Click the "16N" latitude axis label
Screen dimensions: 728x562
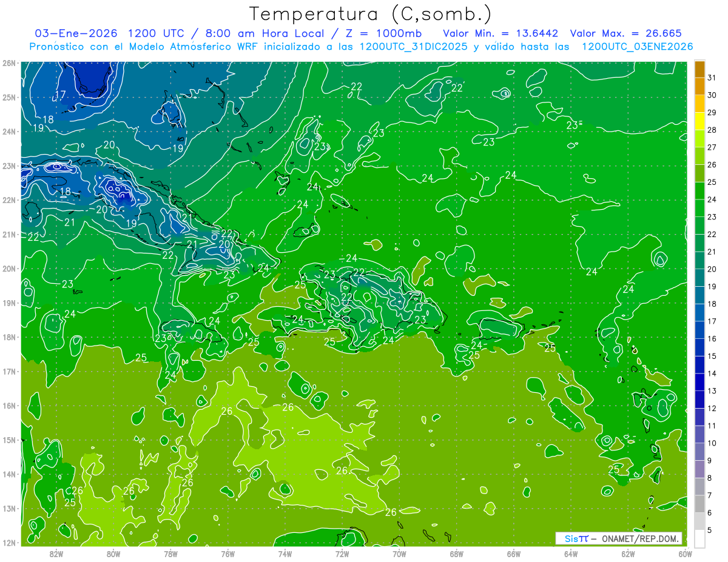point(9,405)
